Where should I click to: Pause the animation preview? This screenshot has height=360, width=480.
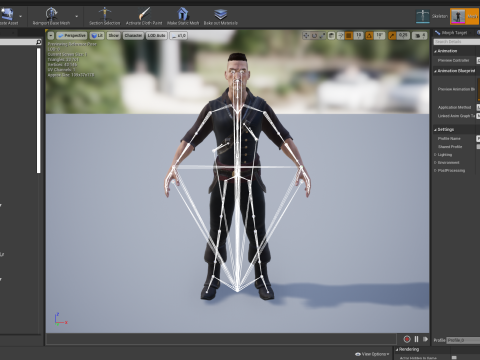click(416, 339)
